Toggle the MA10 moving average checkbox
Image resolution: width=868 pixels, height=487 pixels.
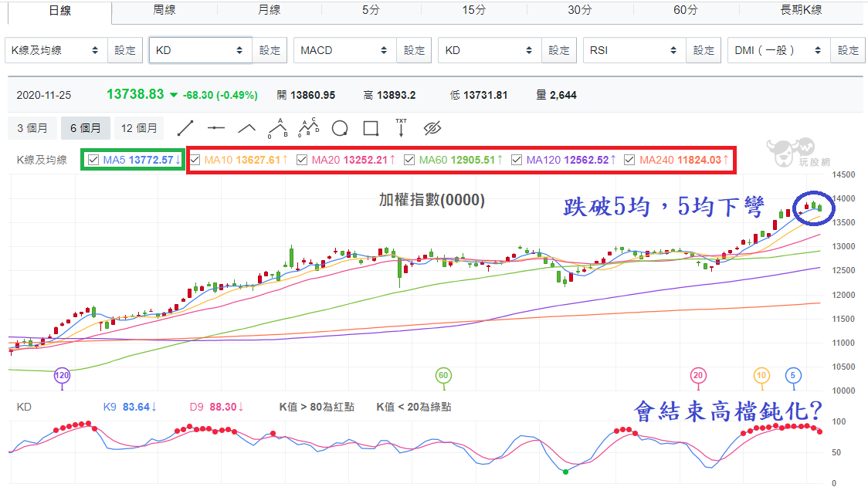click(195, 160)
